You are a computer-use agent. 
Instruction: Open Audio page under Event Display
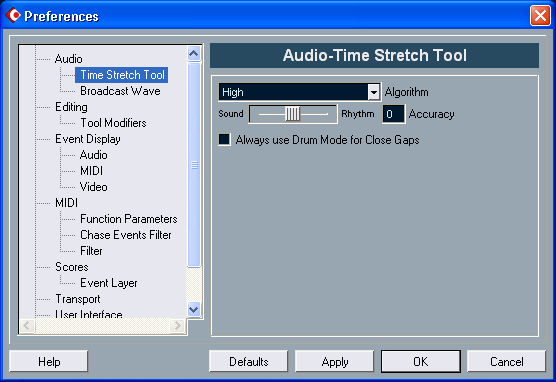coord(94,155)
